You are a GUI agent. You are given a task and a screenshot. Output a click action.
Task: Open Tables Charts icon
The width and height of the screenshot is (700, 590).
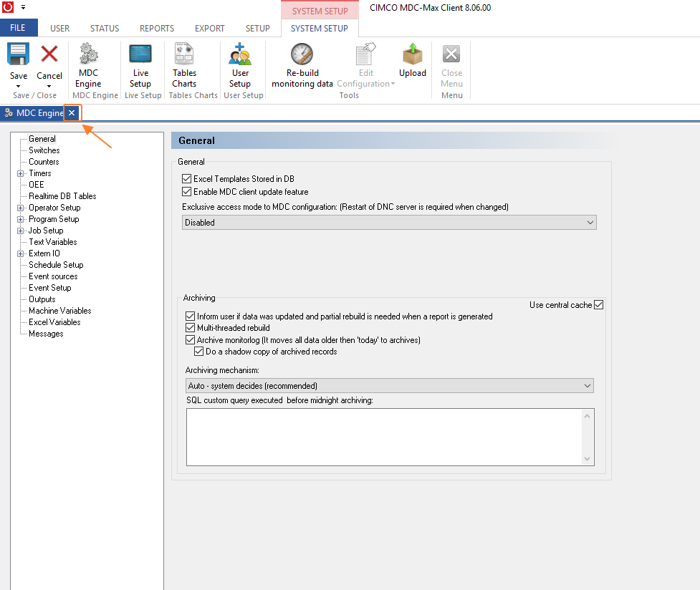click(184, 54)
